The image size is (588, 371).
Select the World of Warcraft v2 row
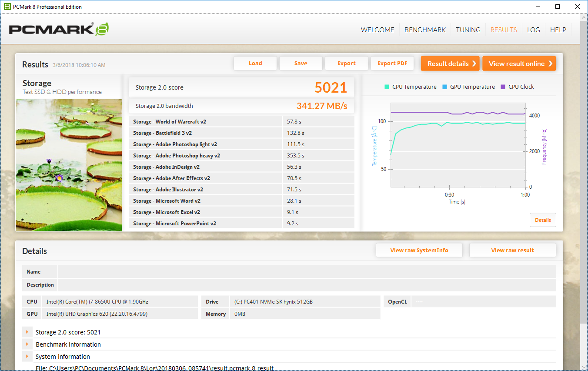241,121
